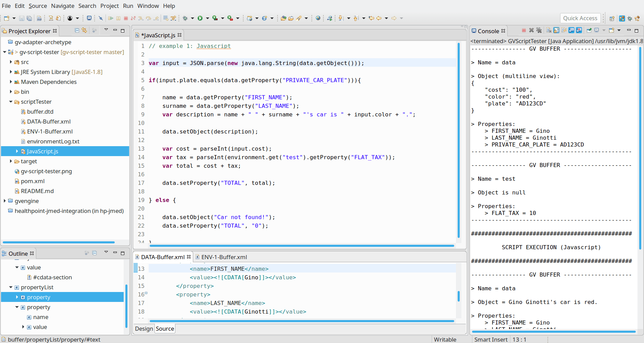Save all modified editors

[x=29, y=18]
